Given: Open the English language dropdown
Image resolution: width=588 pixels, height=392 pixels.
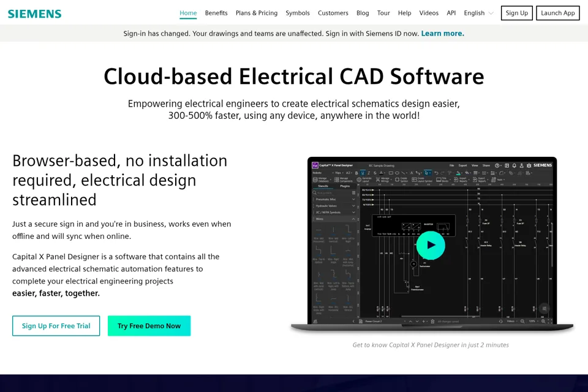Looking at the screenshot, I should [x=478, y=13].
